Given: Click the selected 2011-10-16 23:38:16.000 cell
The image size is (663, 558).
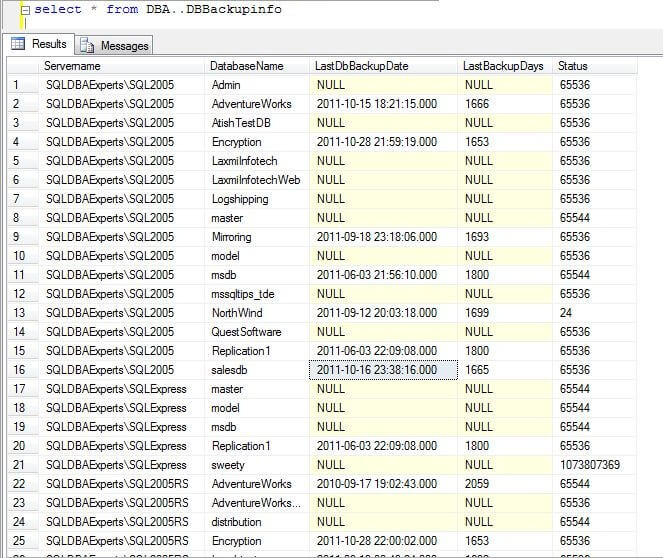Looking at the screenshot, I should pos(384,370).
